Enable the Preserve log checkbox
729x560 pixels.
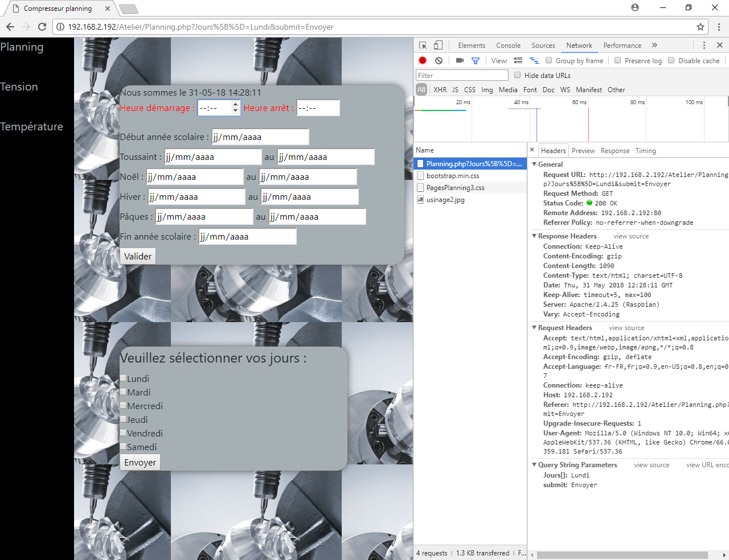click(618, 60)
